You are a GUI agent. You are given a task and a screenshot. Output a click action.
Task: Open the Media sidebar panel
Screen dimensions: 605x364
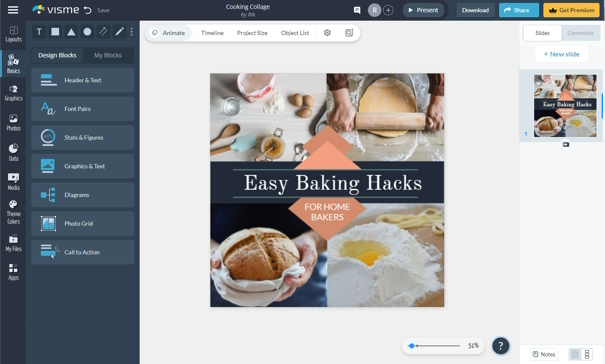coord(14,181)
